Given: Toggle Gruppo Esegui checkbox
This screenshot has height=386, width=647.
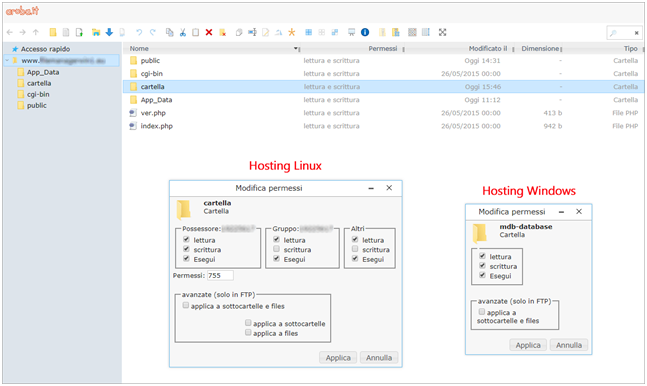Looking at the screenshot, I should [276, 258].
